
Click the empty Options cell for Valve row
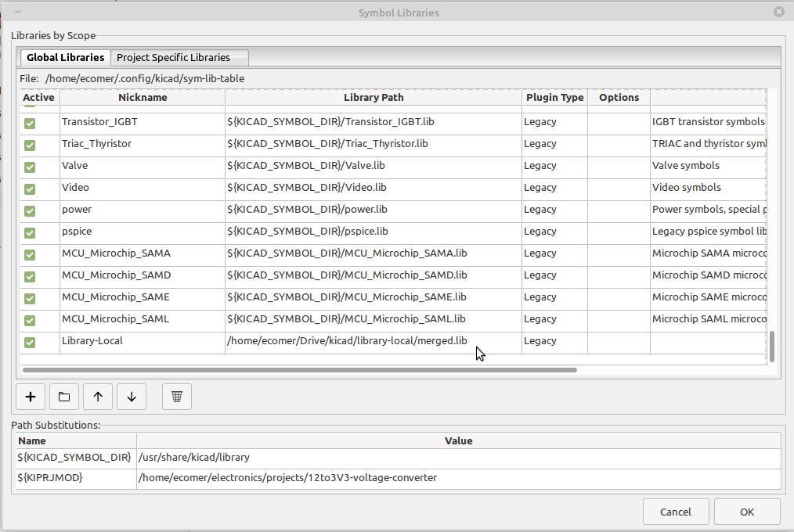pyautogui.click(x=619, y=167)
